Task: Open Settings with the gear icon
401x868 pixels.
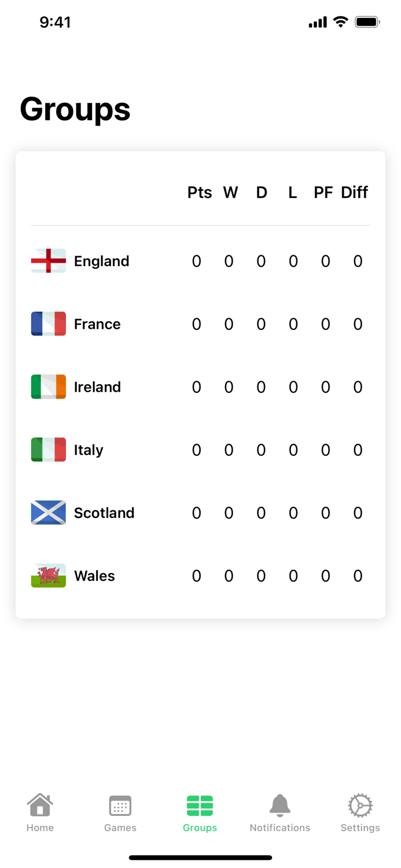Action: pos(359,804)
